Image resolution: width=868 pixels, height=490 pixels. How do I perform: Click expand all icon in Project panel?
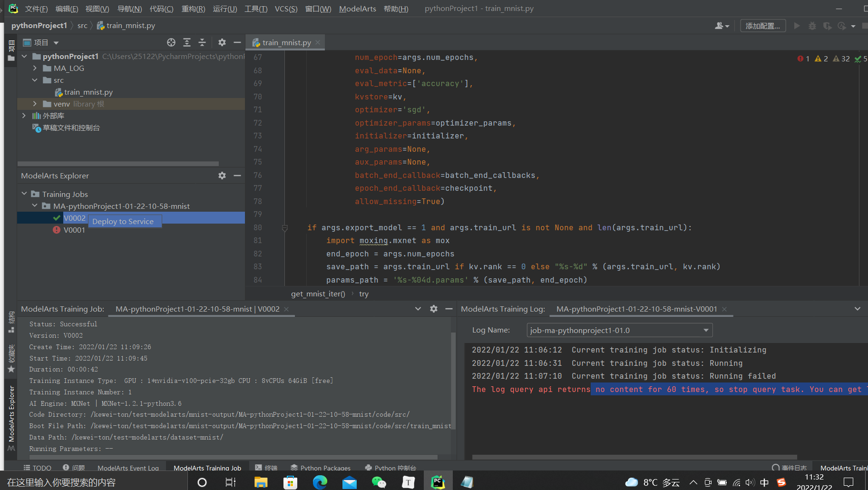[187, 42]
